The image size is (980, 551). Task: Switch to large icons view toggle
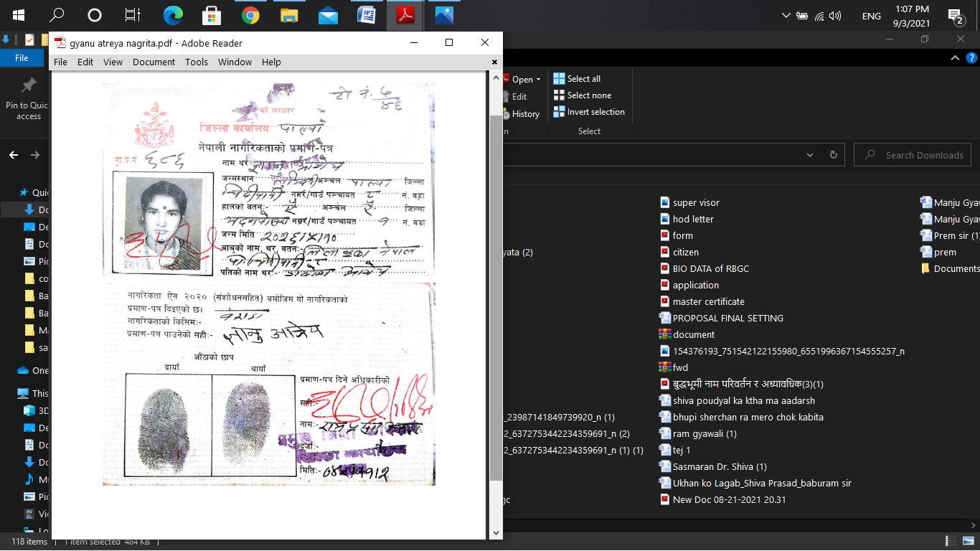tap(968, 542)
